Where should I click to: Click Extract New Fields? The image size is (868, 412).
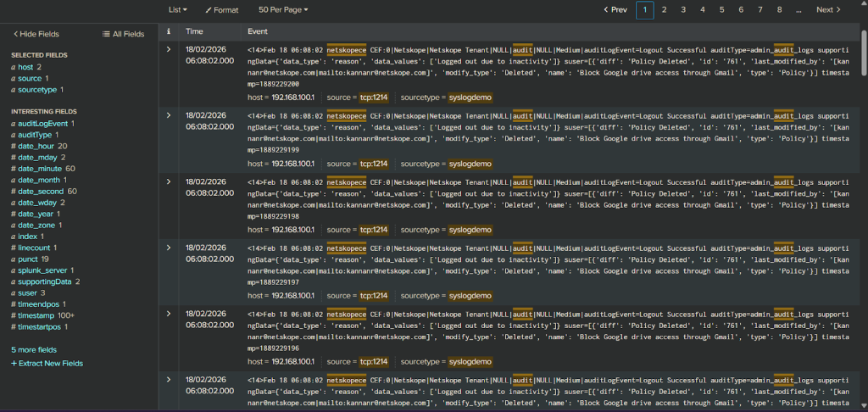[47, 364]
